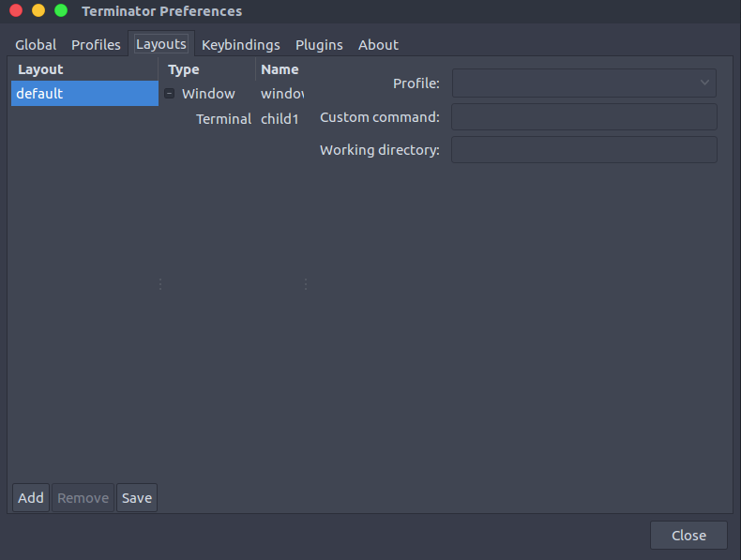Click the Add layout button

point(31,497)
